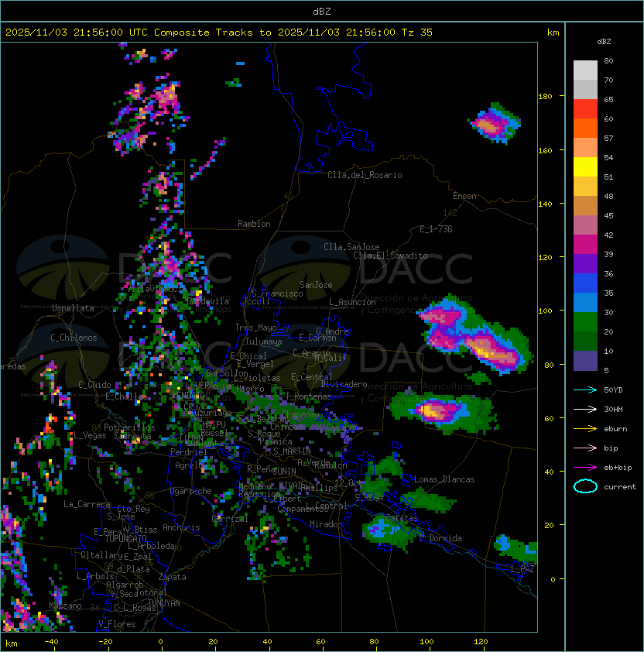644x652 pixels.
Task: Pick the light gray 70-80 dBZ swatch
Action: 585,70
